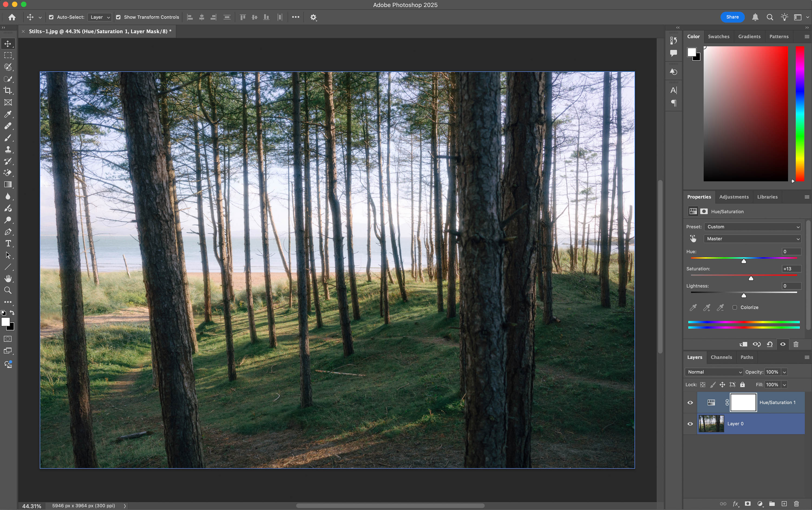Open the workspace switcher dropdown
Screen dimensions: 812x510
tap(801, 17)
